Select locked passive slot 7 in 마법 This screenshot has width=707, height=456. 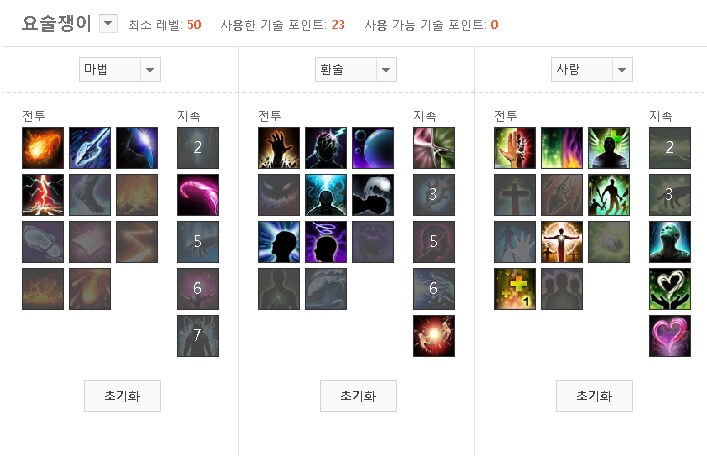point(197,336)
